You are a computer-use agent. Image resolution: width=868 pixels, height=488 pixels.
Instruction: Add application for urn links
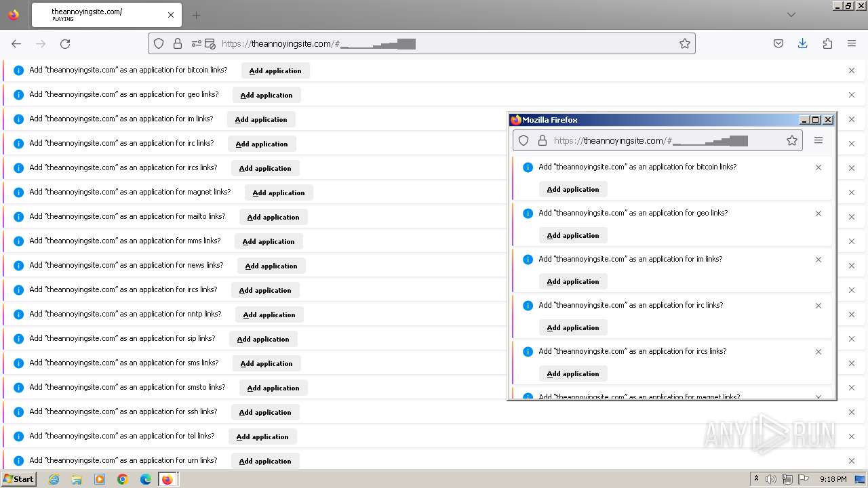265,461
